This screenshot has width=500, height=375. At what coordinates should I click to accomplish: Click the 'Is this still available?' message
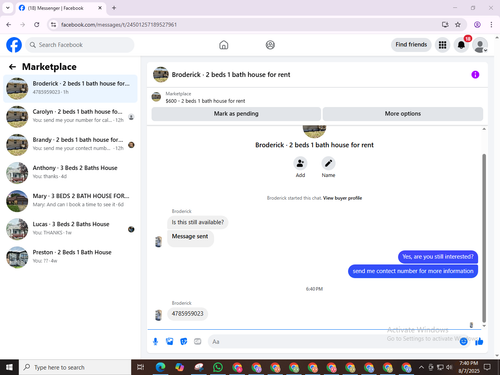pyautogui.click(x=198, y=222)
